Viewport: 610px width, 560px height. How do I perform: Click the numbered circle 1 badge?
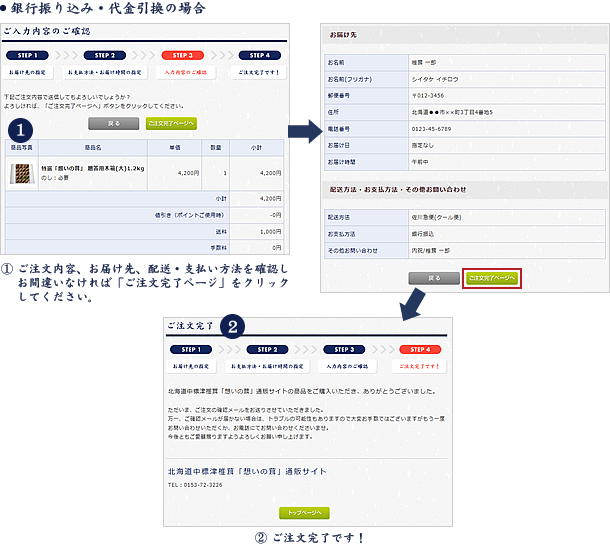[x=20, y=129]
